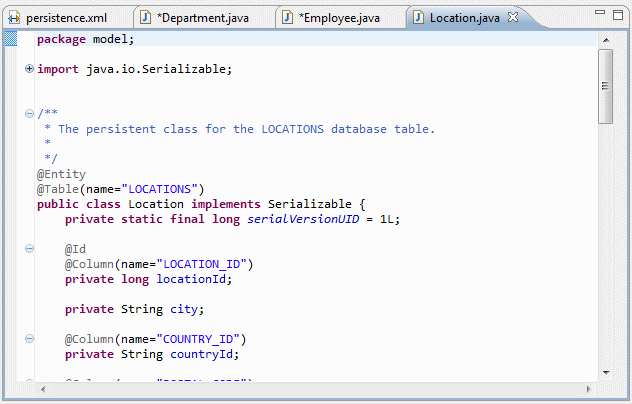Maximize the editor area
The height and width of the screenshot is (404, 632).
[x=618, y=15]
